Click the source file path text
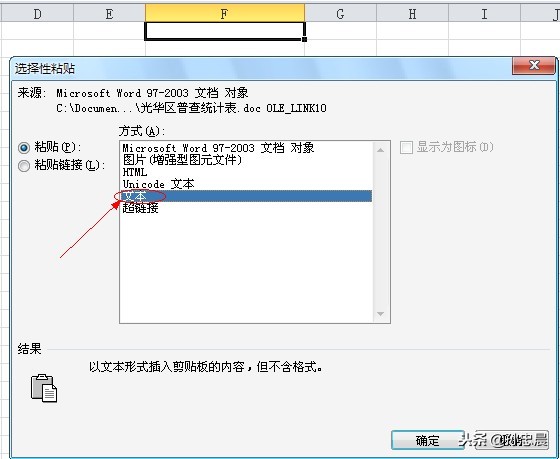The width and height of the screenshot is (560, 459). [191, 108]
